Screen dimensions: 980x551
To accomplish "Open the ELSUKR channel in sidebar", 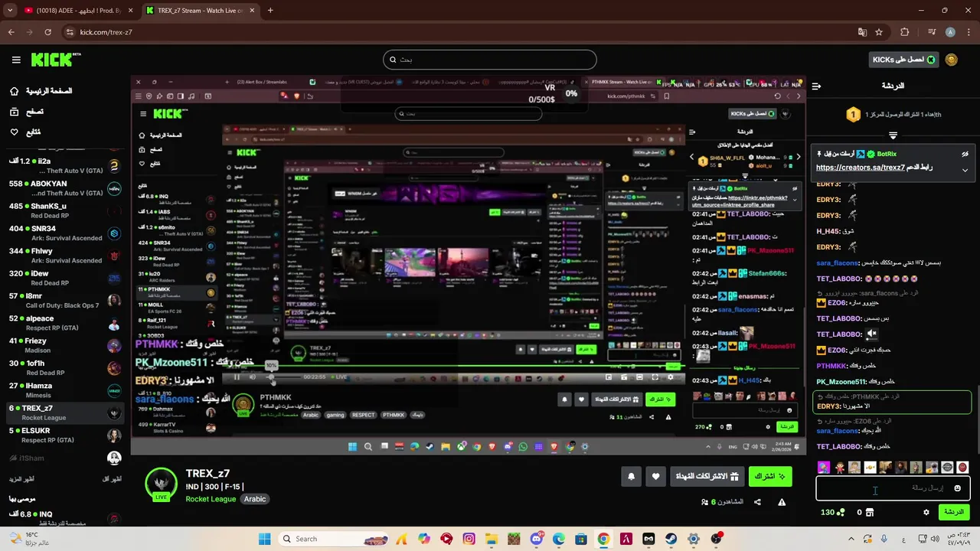I will click(64, 435).
